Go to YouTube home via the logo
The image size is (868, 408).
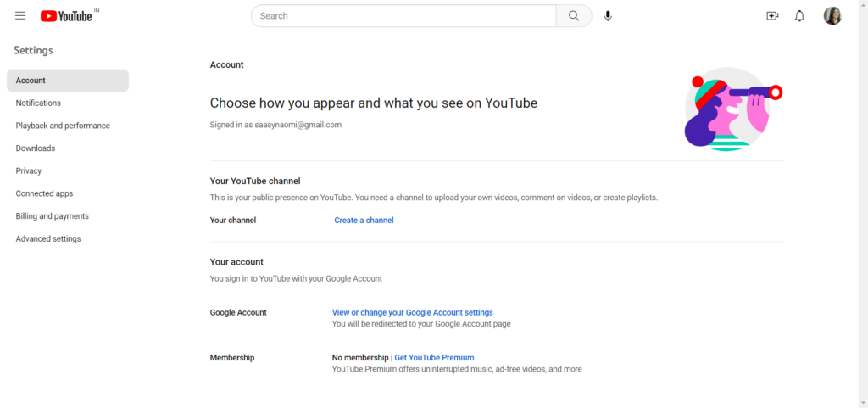[66, 16]
